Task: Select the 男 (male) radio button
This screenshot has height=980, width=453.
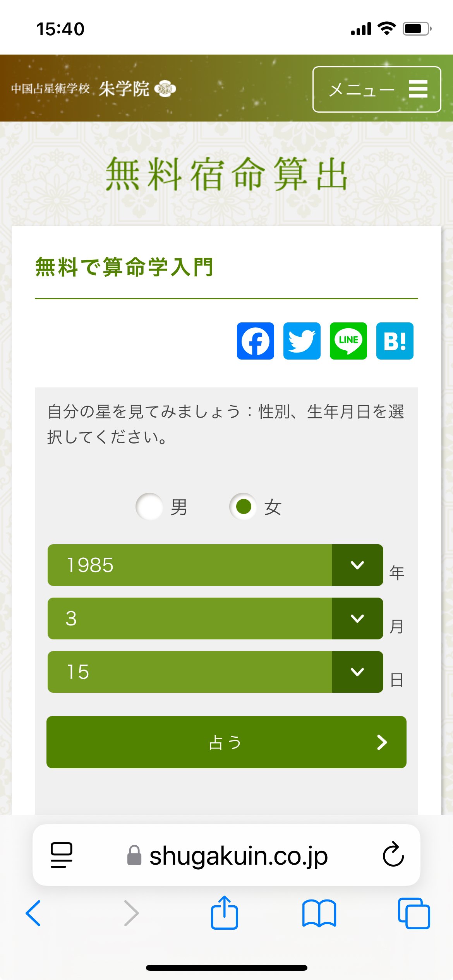Action: click(149, 506)
